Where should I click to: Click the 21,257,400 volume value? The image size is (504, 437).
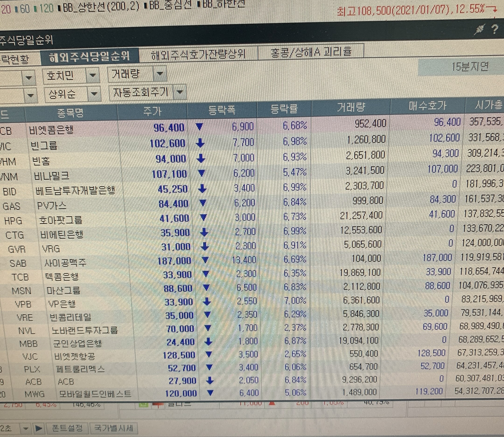click(x=361, y=215)
